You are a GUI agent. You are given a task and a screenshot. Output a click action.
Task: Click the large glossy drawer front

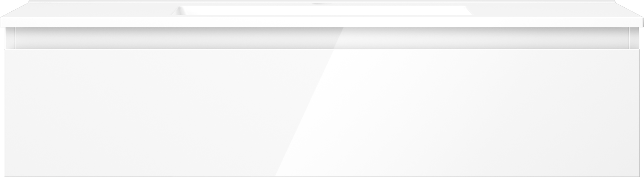tap(322, 113)
